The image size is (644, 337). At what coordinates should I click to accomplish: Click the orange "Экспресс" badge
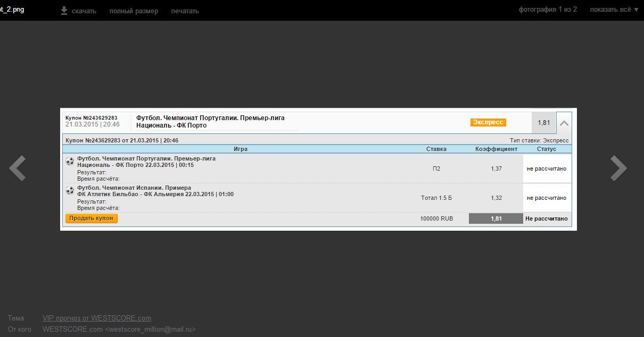488,122
